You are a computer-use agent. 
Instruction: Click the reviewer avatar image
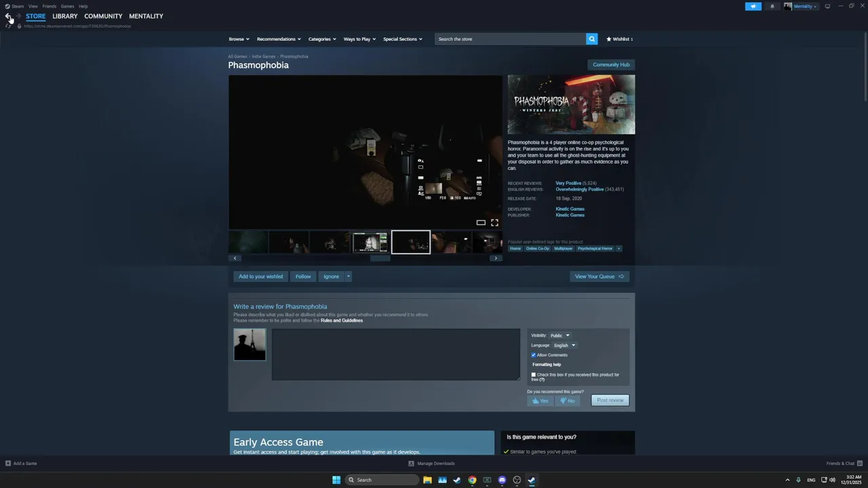click(x=250, y=344)
